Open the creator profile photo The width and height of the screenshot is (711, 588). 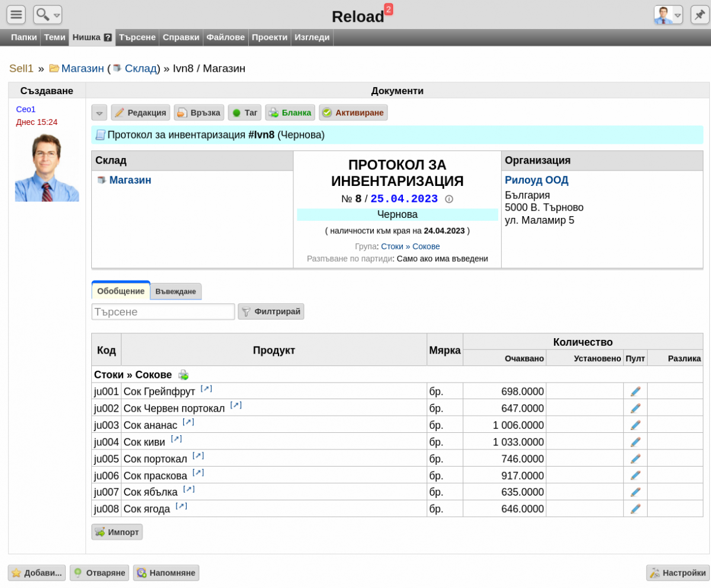(47, 166)
